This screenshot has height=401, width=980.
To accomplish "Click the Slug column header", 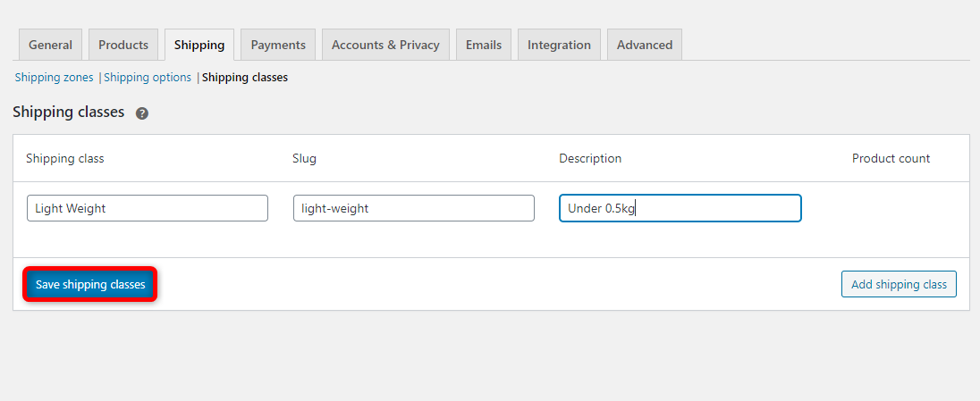I will click(x=304, y=159).
